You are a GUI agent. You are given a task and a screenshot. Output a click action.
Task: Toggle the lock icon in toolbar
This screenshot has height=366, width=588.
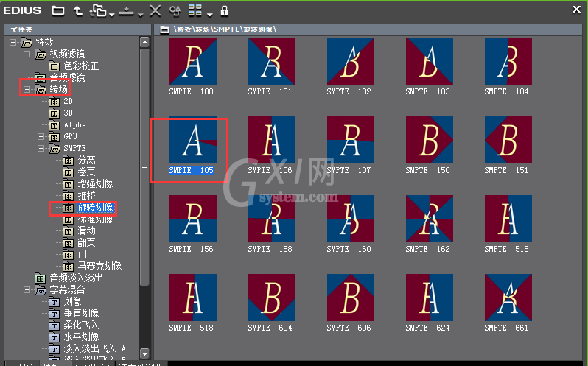click(224, 10)
